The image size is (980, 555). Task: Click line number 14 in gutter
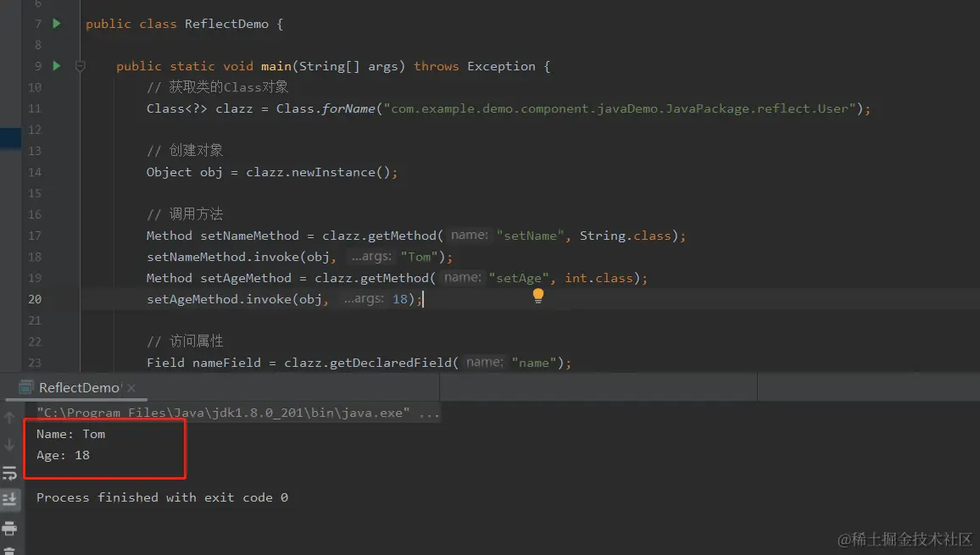tap(35, 172)
